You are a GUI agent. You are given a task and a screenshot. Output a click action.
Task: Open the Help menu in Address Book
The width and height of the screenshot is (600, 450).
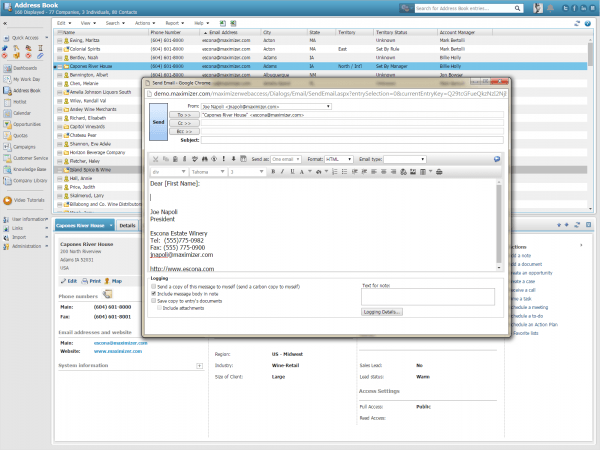coord(202,23)
